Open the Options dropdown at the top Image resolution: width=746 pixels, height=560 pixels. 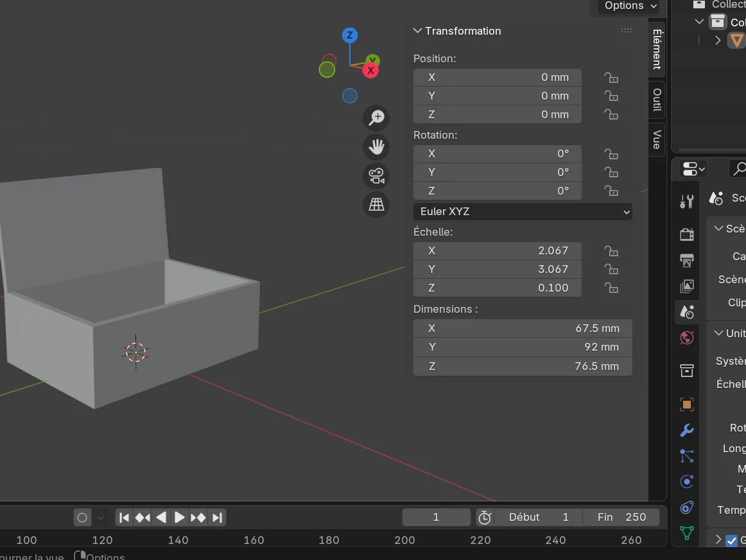click(628, 6)
